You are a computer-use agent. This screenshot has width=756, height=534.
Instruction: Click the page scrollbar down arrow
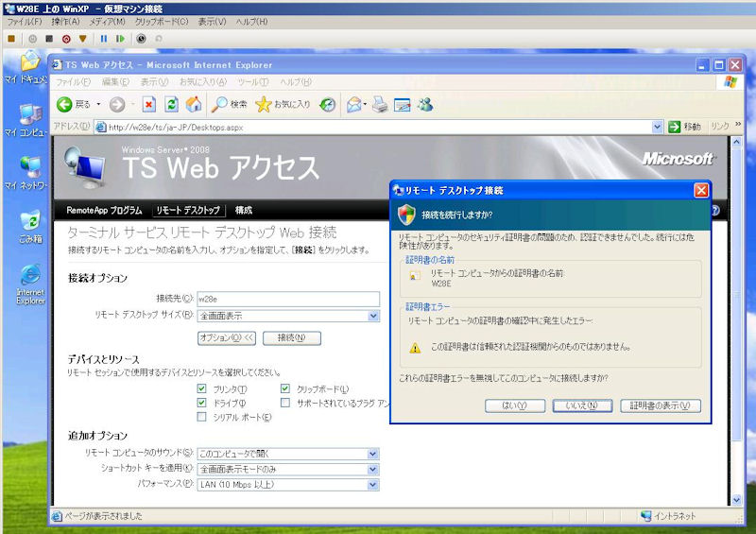coord(736,500)
